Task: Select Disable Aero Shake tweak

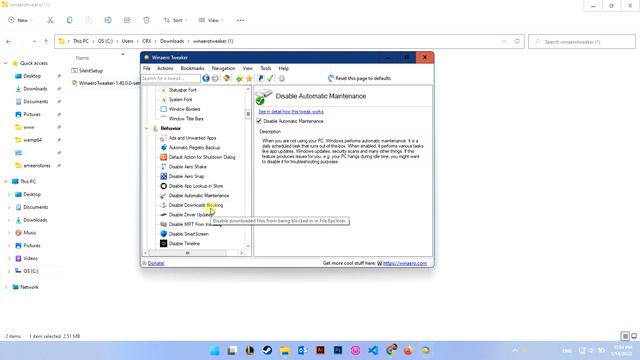Action: point(188,167)
